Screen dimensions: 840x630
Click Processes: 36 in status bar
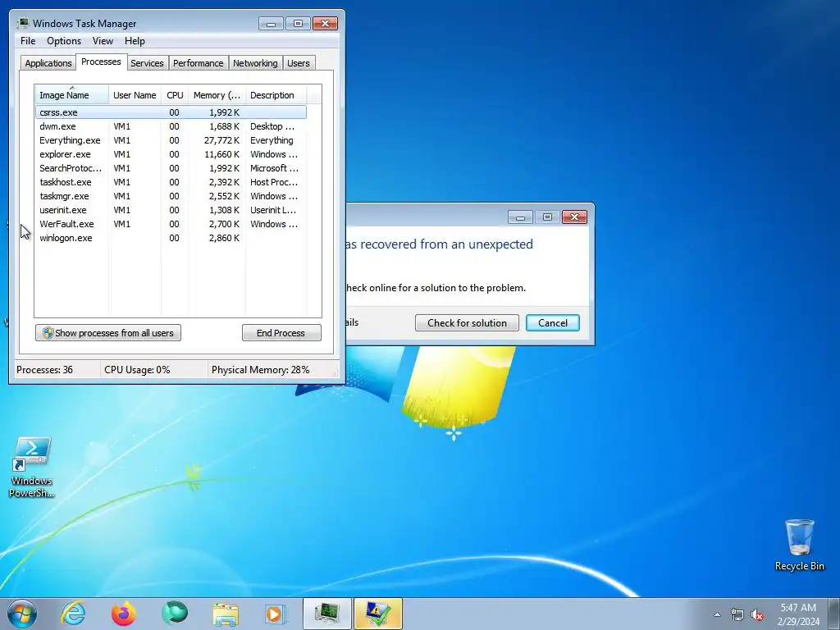click(44, 370)
